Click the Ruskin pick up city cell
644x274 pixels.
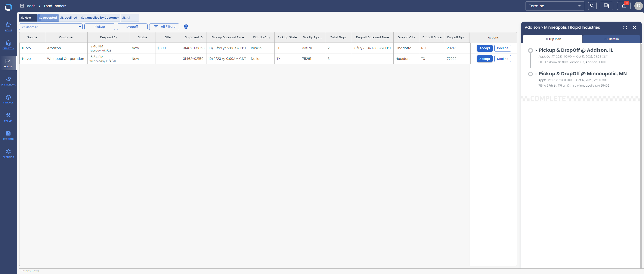[x=262, y=48]
